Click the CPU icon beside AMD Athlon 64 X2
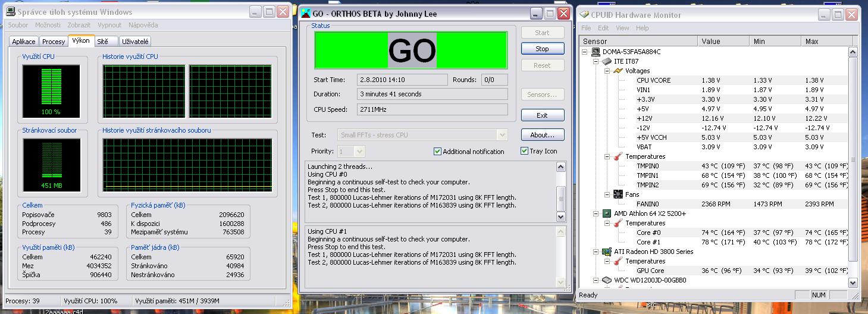Image resolution: width=868 pixels, height=314 pixels. tap(607, 213)
